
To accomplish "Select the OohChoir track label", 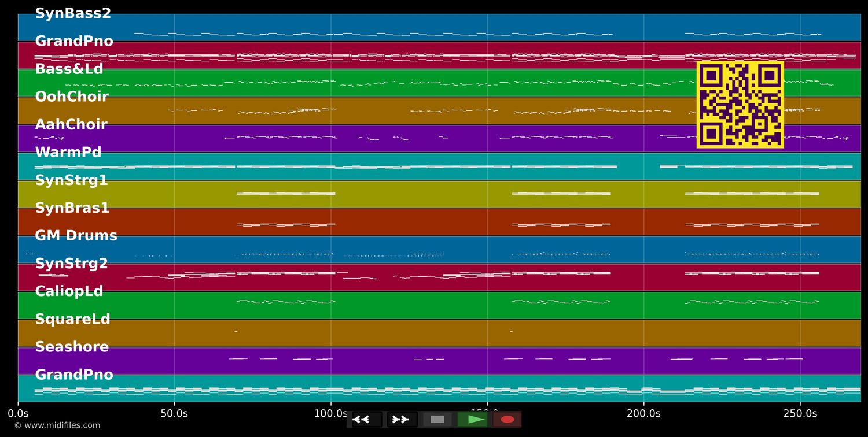I will [72, 97].
